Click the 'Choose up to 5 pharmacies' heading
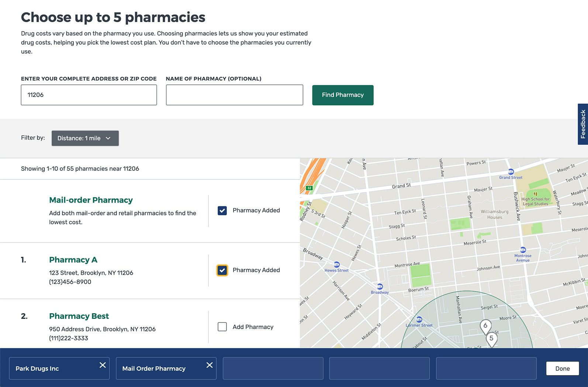588x387 pixels. [113, 17]
